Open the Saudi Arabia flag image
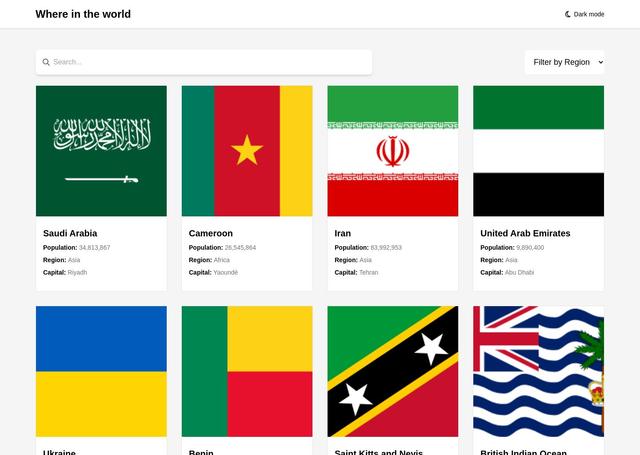Viewport: 640px width, 455px height. click(101, 151)
